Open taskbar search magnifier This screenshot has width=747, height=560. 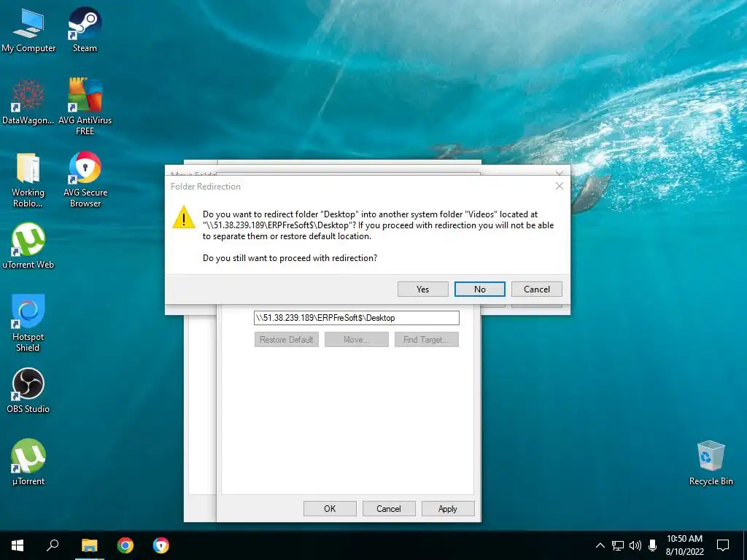[x=53, y=545]
